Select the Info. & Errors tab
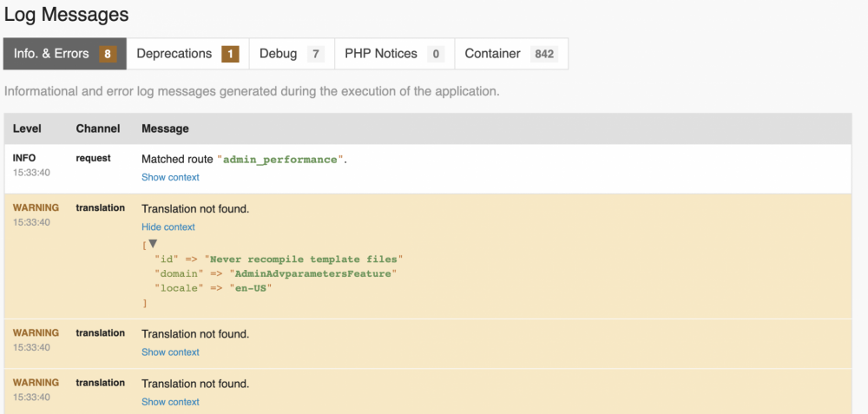Screen dimensions: 868x414 point(51,54)
